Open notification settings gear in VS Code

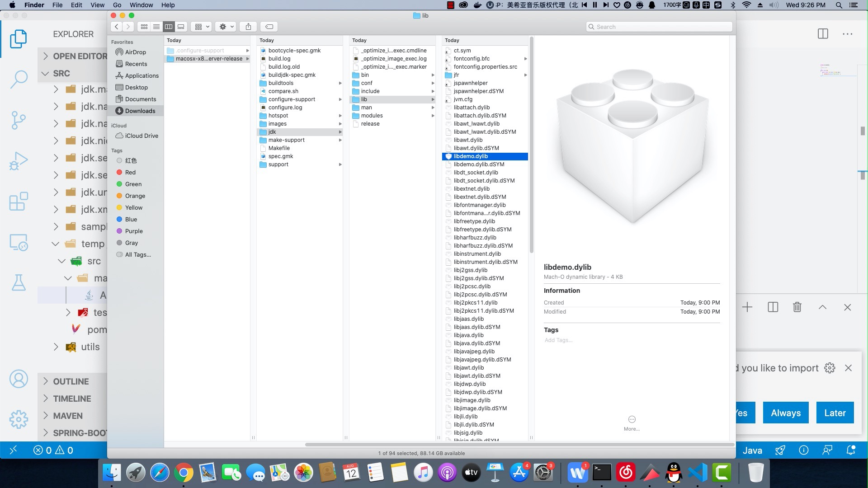coord(830,368)
